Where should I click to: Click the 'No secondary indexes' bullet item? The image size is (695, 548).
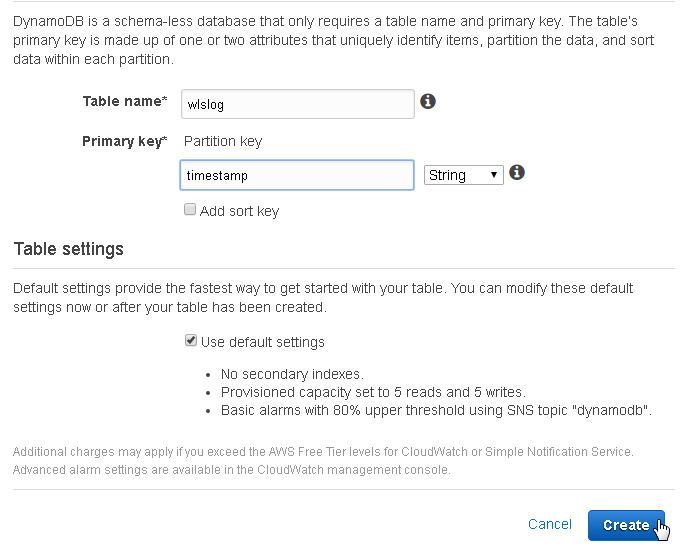(292, 374)
